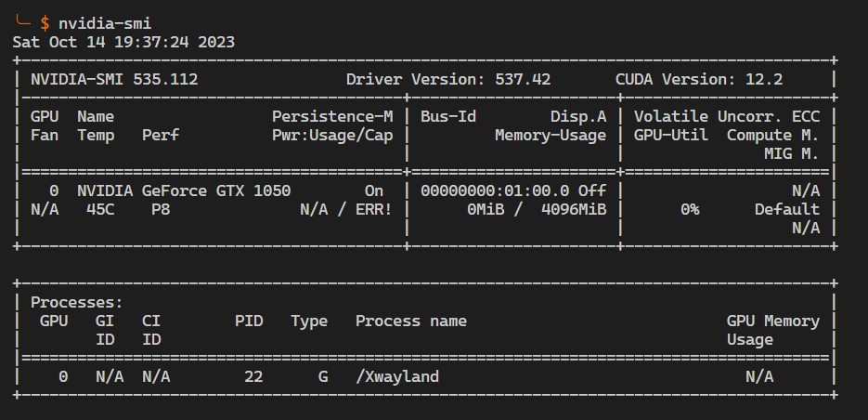Select Driver Version: 537.42 text

click(448, 79)
